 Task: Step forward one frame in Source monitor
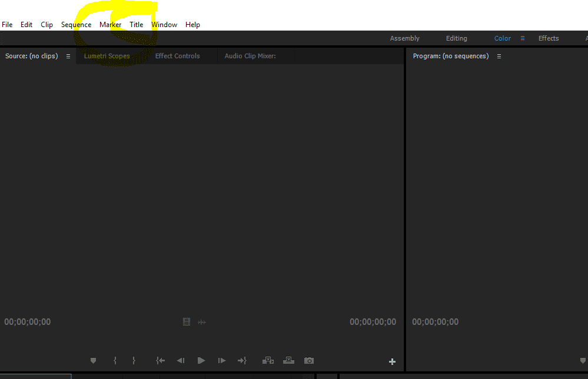pos(222,361)
